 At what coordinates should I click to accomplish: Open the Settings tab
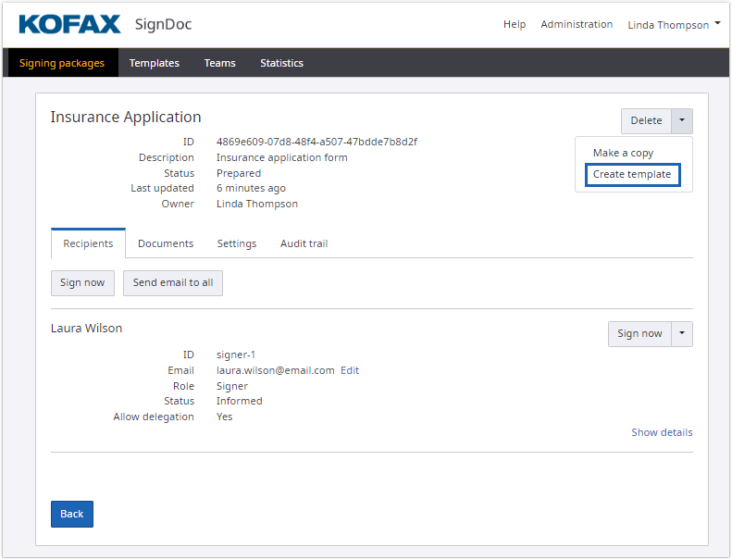pos(237,243)
